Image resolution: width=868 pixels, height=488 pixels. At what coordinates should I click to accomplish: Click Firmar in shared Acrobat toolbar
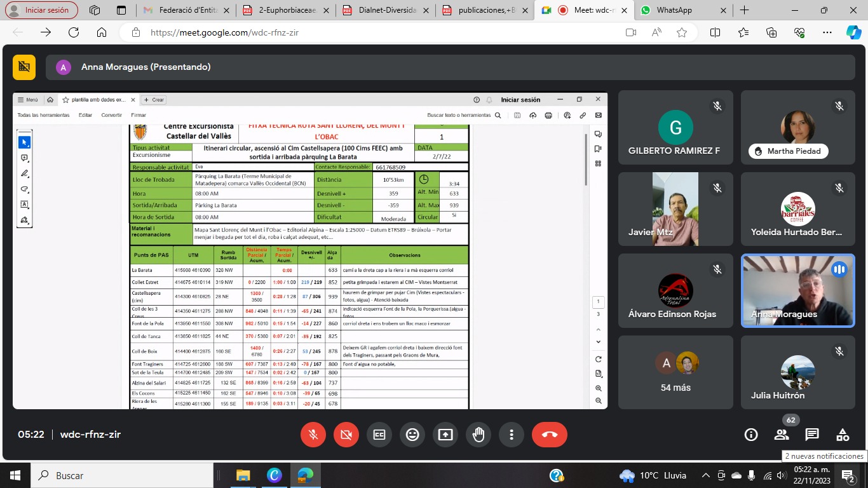[x=139, y=115]
